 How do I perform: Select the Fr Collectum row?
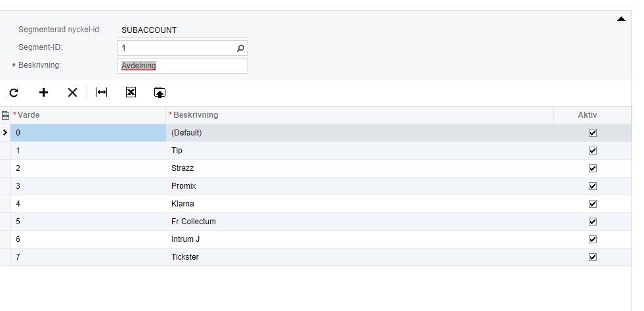click(x=315, y=222)
